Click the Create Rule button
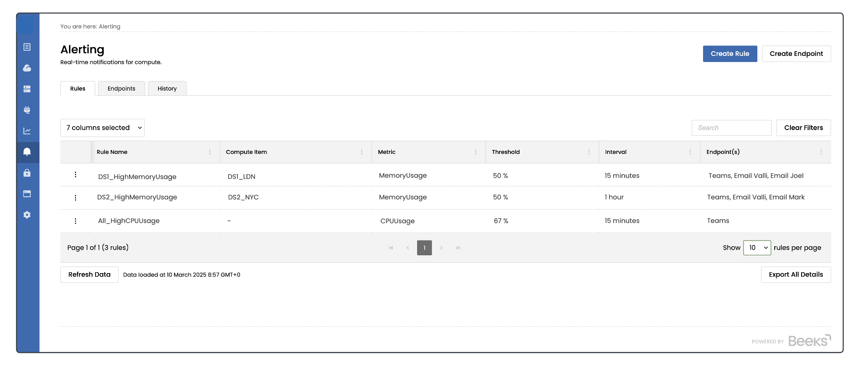The width and height of the screenshot is (868, 381). click(730, 54)
